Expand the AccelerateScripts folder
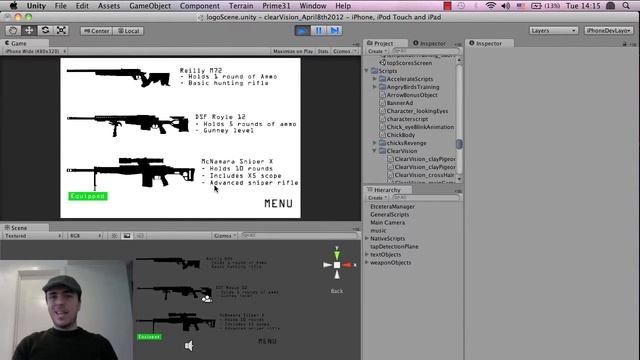 pos(375,79)
